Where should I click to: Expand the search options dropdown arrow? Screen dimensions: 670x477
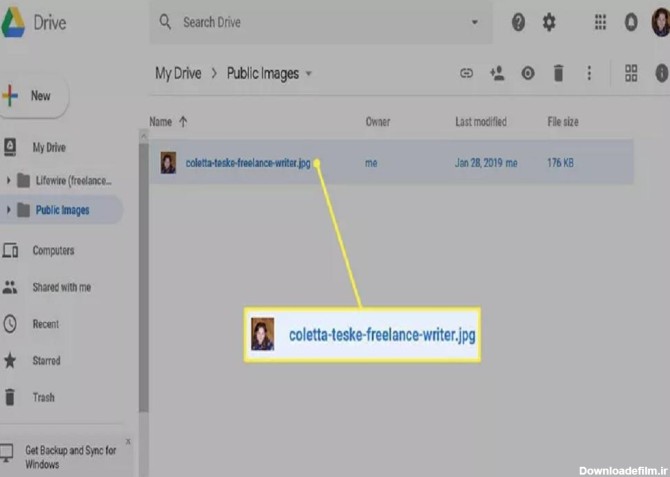pyautogui.click(x=474, y=22)
